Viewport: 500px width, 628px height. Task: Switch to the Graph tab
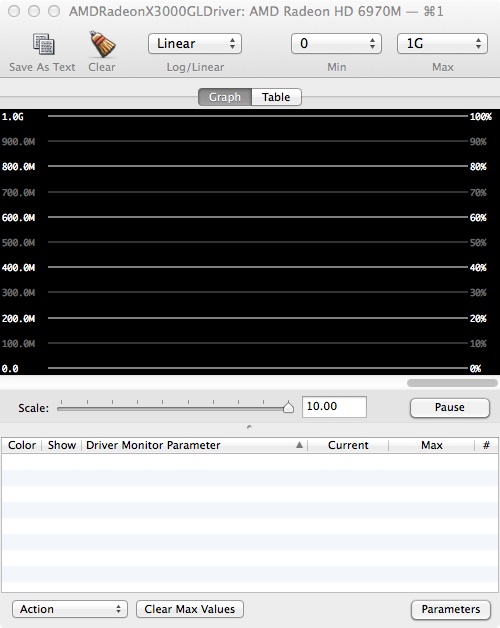tap(225, 97)
